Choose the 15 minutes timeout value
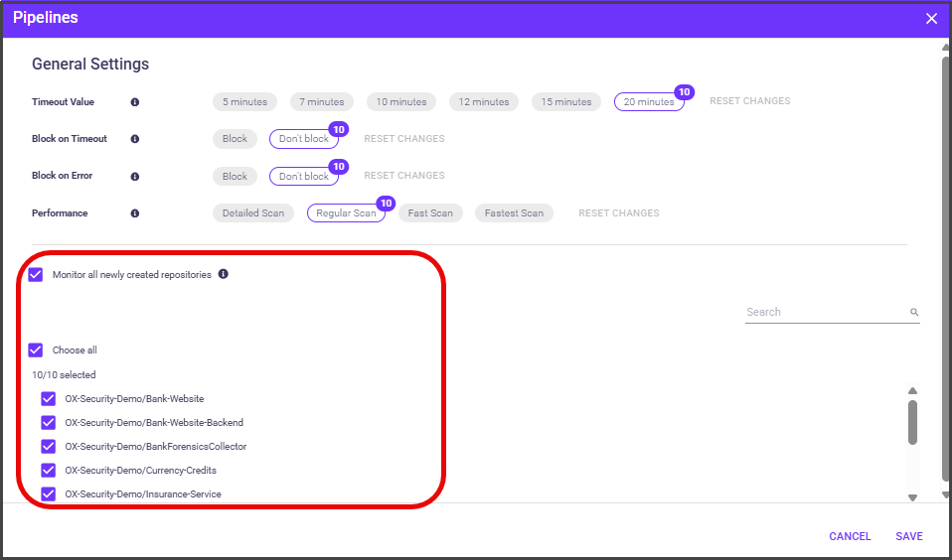 pyautogui.click(x=566, y=102)
